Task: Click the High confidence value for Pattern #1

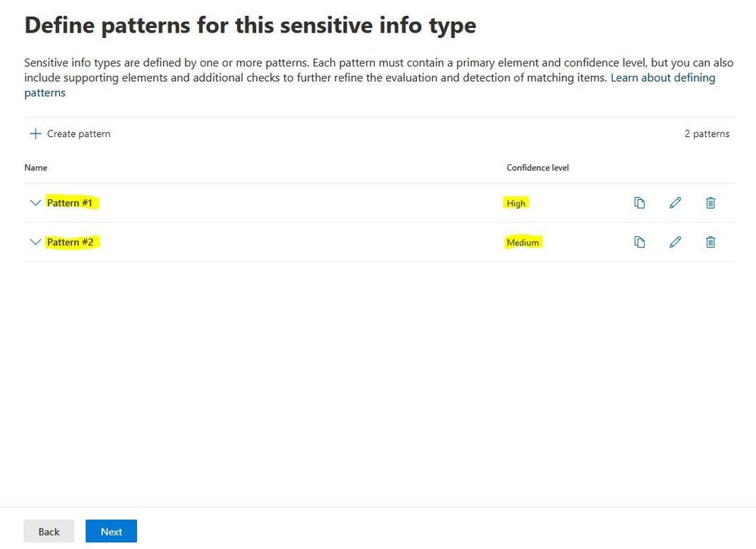Action: [x=516, y=204]
